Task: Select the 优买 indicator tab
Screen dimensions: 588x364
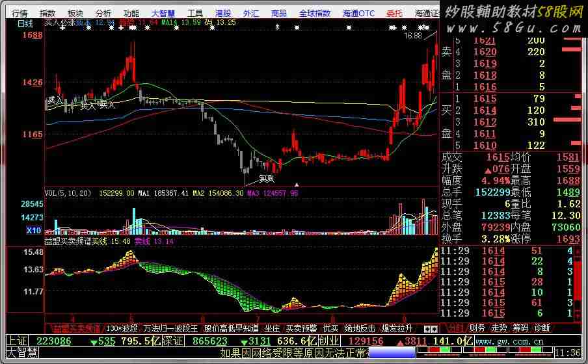Action: click(x=330, y=328)
